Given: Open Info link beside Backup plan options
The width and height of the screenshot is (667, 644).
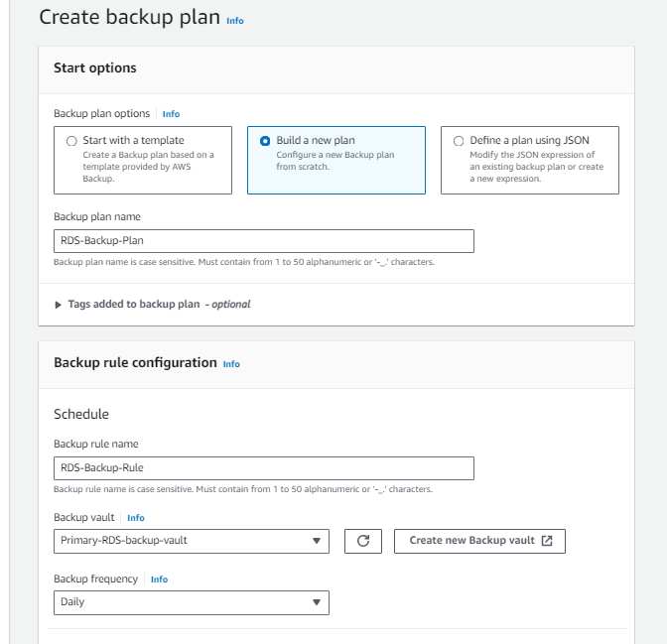Looking at the screenshot, I should click(x=171, y=114).
